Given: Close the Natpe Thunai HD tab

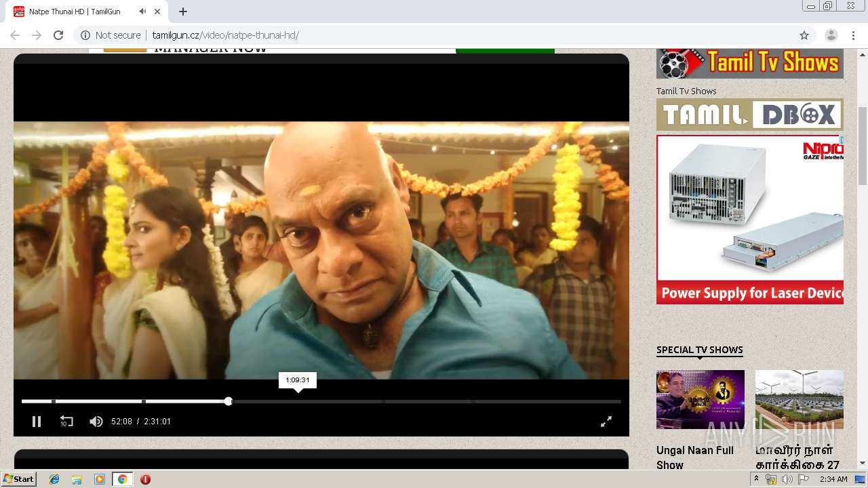Looking at the screenshot, I should (x=158, y=12).
